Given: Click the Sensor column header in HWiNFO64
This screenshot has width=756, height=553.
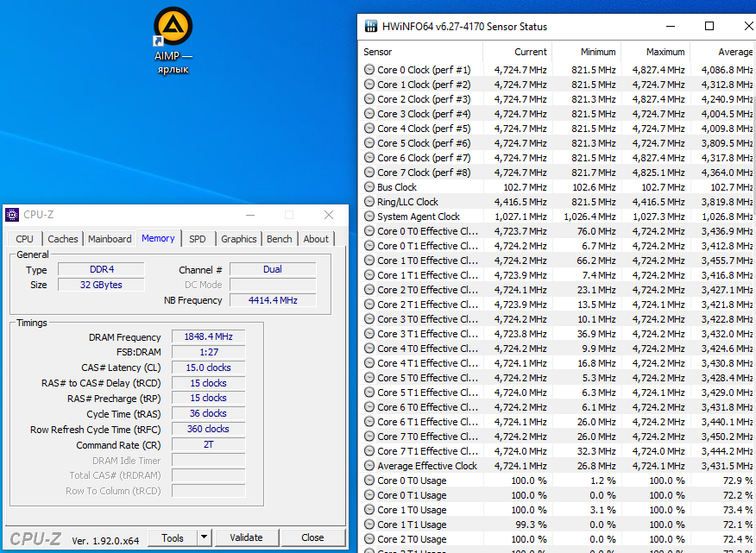Looking at the screenshot, I should pyautogui.click(x=420, y=52).
